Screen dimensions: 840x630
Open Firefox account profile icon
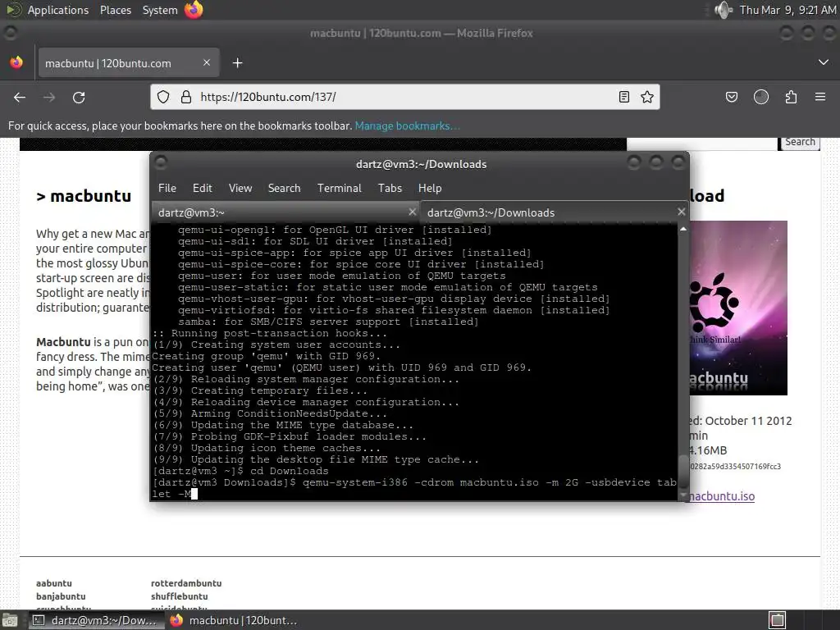pos(761,97)
